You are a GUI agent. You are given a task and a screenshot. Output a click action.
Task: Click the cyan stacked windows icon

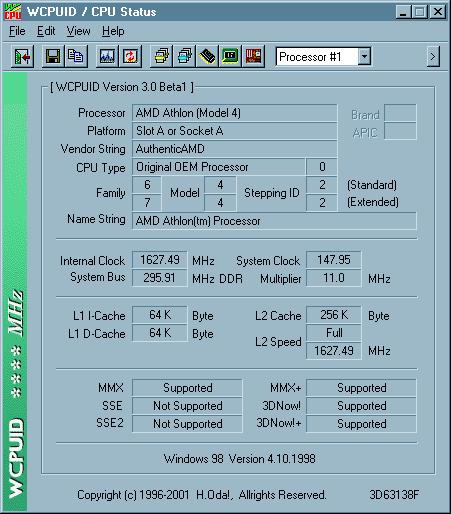click(184, 56)
